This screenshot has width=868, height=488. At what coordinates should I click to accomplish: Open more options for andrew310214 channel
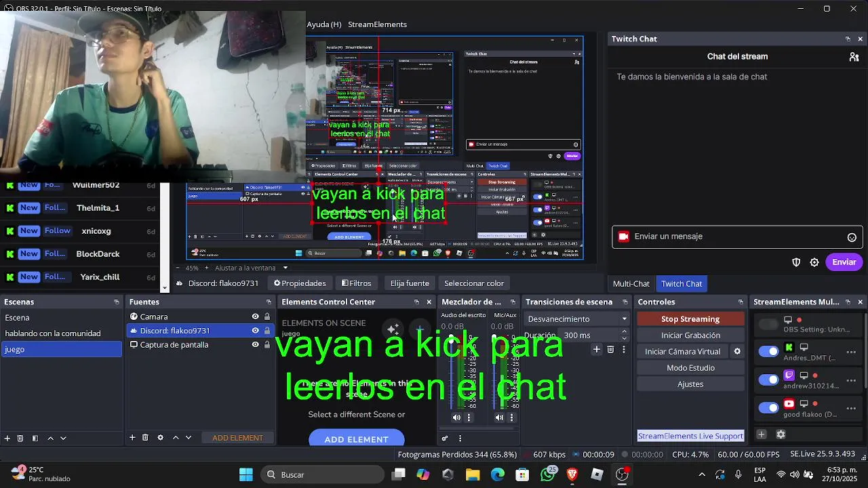[851, 380]
